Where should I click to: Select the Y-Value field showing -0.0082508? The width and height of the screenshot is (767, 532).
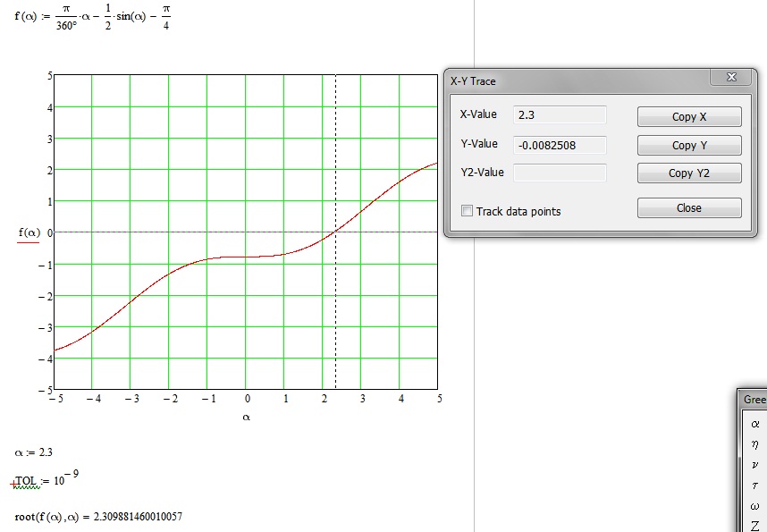(560, 144)
